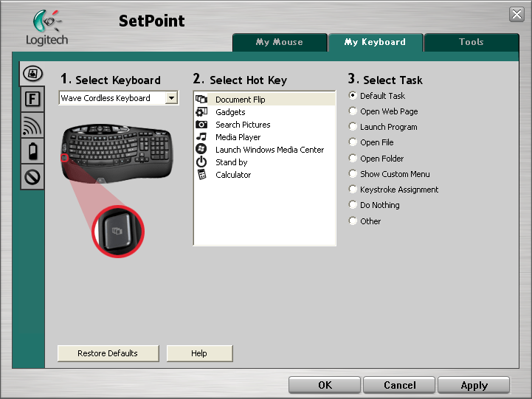Confirm with the OK button
Viewport: 532px width, 399px height.
click(x=325, y=385)
